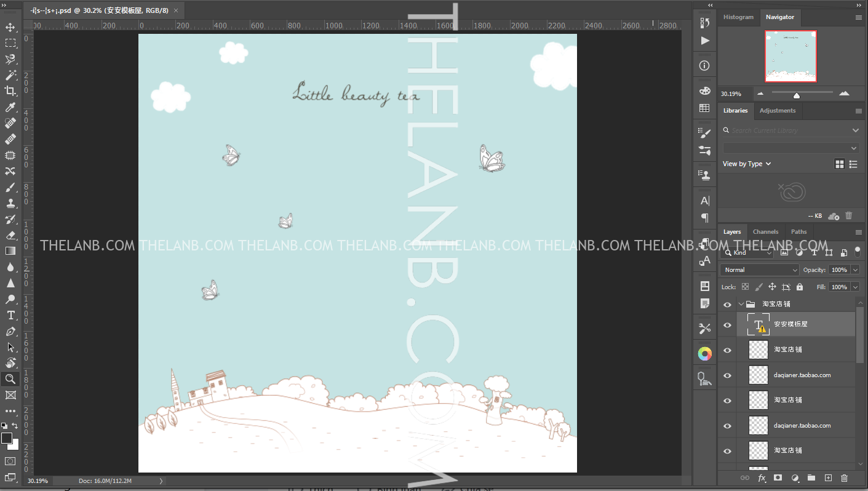Screen dimensions: 868x491
Task: Select the Hand tool
Action: pyautogui.click(x=10, y=363)
